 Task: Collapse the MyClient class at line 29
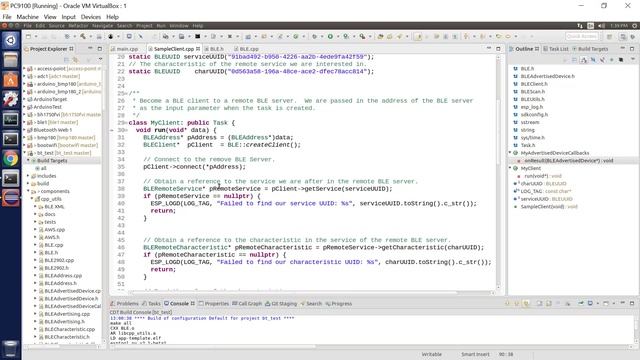click(x=126, y=123)
